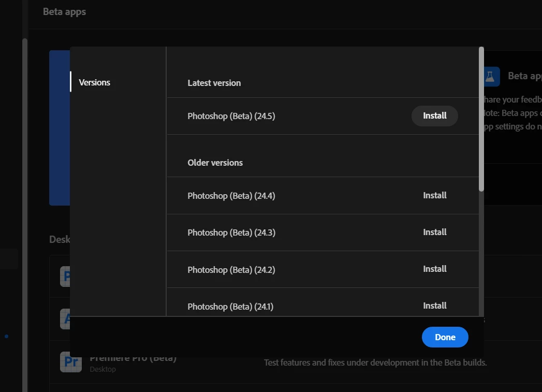Click the blue Done button
Image resolution: width=542 pixels, height=392 pixels.
pyautogui.click(x=445, y=337)
